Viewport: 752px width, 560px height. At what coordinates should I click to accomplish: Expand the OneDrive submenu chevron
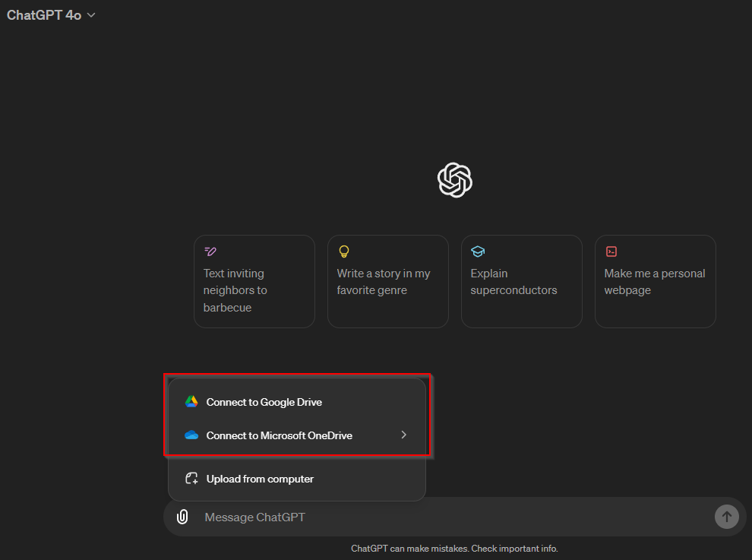(x=404, y=435)
